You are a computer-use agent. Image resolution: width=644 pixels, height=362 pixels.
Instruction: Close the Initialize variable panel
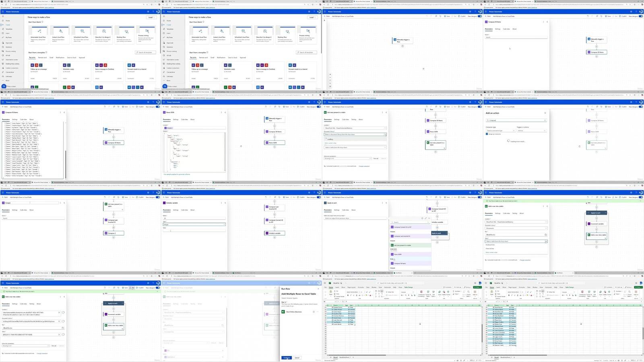click(225, 203)
